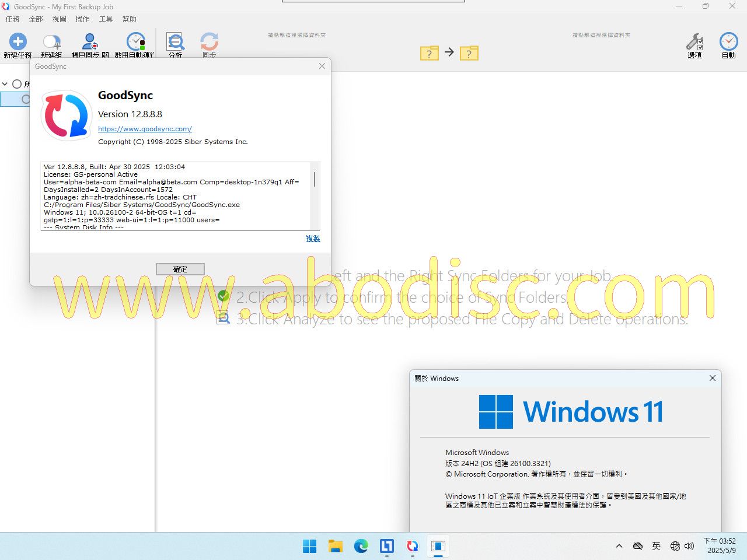Open the 工具 menu
The height and width of the screenshot is (560, 747).
[106, 19]
